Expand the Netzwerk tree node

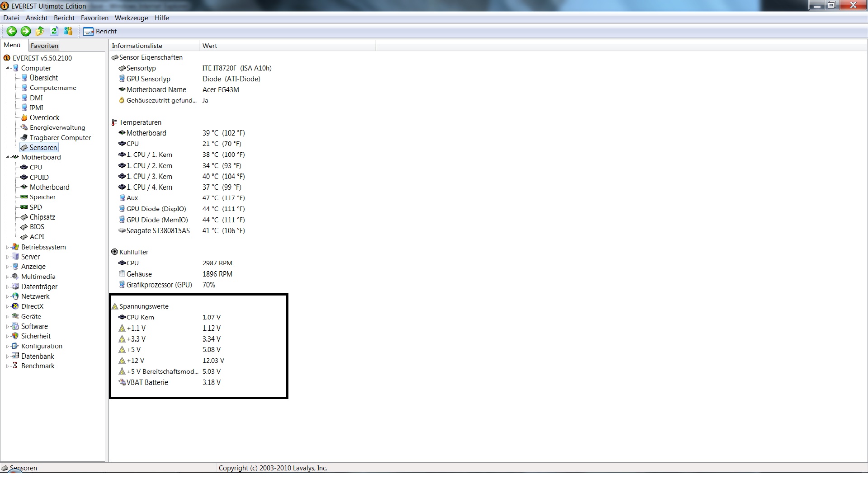point(7,296)
